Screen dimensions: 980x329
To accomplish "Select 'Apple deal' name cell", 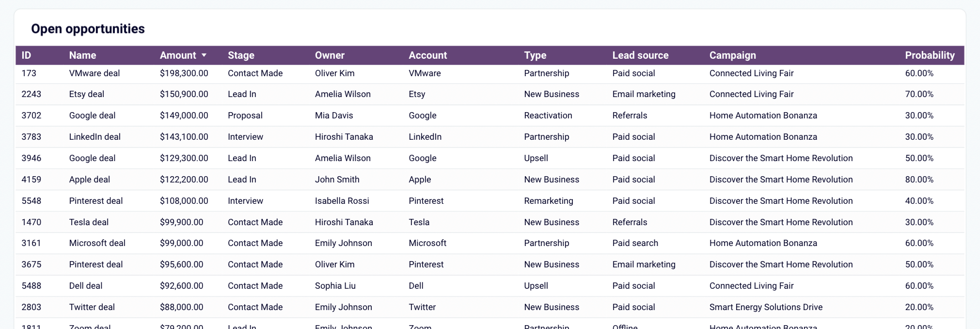I will (x=90, y=180).
